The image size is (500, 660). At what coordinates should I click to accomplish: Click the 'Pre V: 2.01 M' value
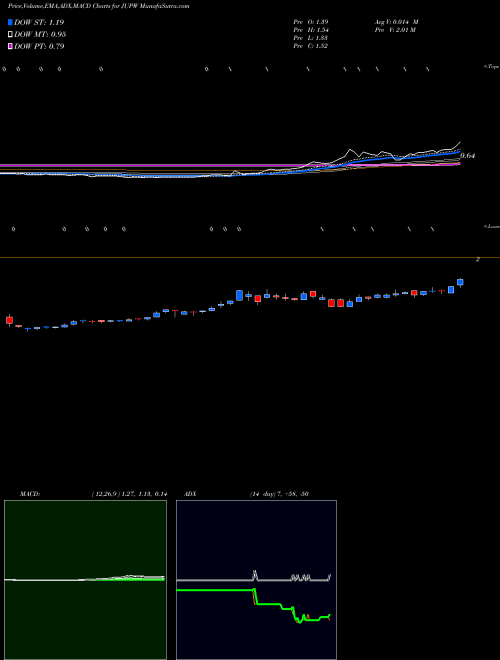pyautogui.click(x=395, y=30)
